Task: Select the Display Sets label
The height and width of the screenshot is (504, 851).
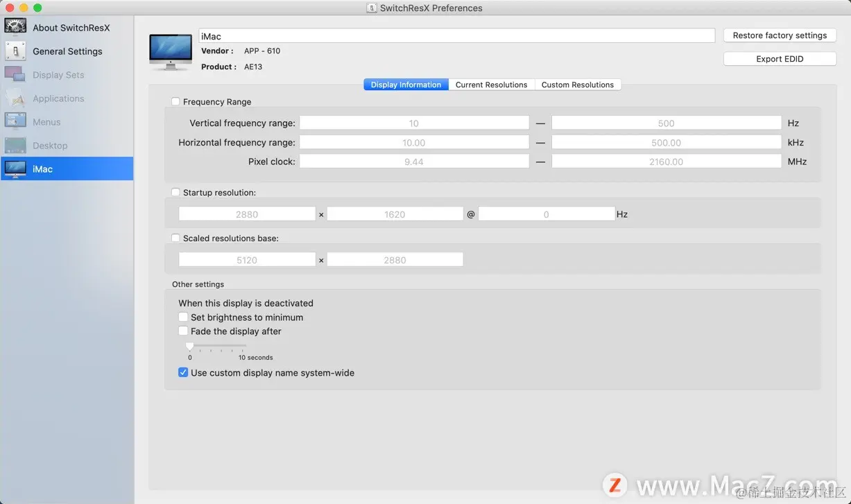Action: (58, 75)
